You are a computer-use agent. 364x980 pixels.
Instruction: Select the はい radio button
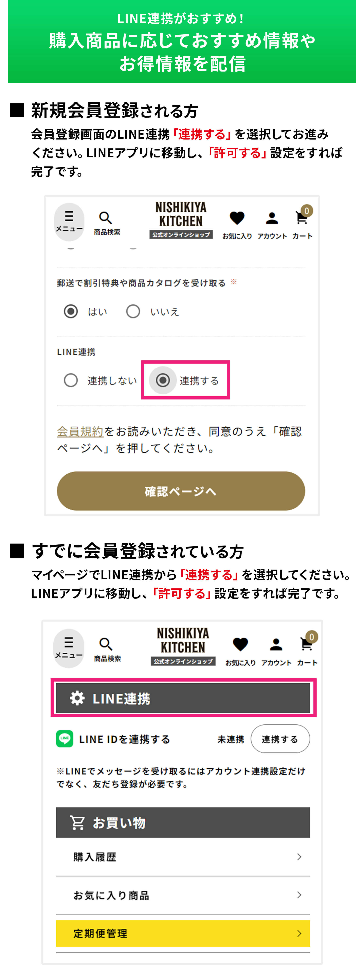(x=71, y=311)
